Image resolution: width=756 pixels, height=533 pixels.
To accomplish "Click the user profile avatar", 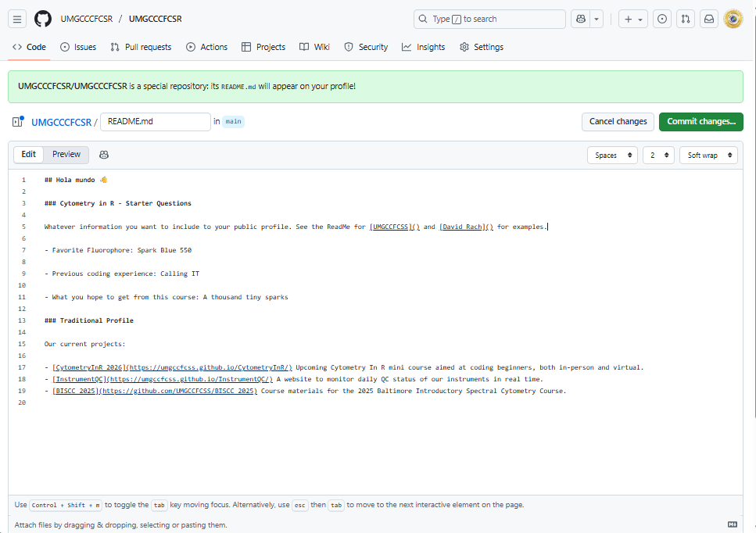I will [733, 19].
